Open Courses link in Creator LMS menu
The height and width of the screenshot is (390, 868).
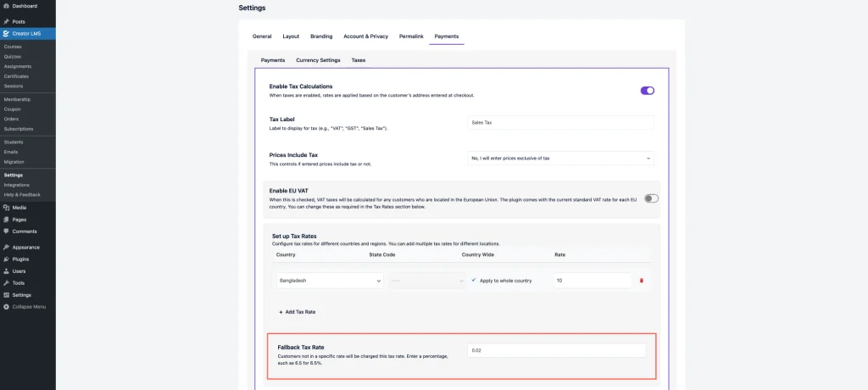point(13,47)
